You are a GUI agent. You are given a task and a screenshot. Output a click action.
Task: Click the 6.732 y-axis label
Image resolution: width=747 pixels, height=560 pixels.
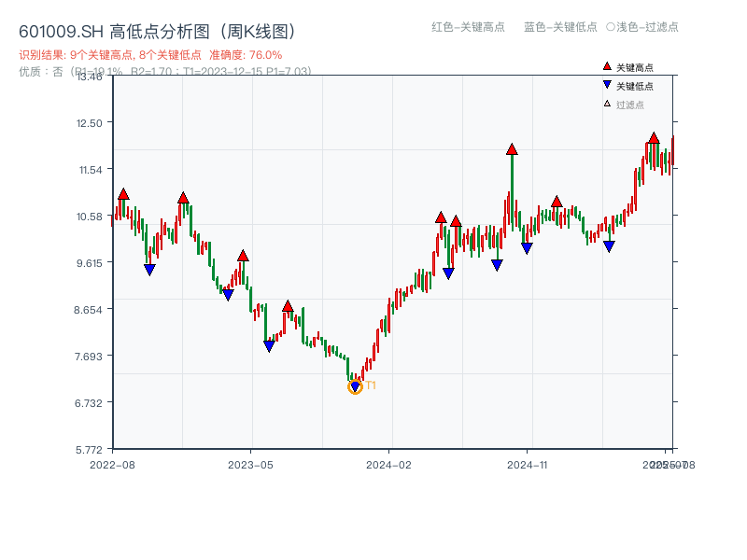[88, 403]
